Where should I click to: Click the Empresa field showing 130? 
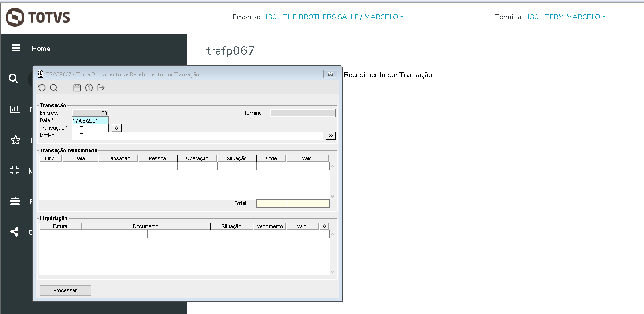coord(90,113)
